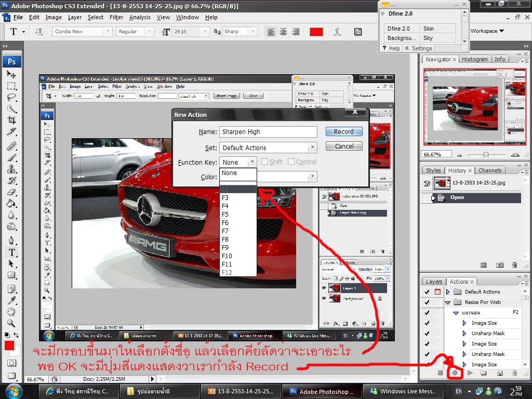Select the Pen tool
The width and height of the screenshot is (532, 399).
pyautogui.click(x=11, y=241)
